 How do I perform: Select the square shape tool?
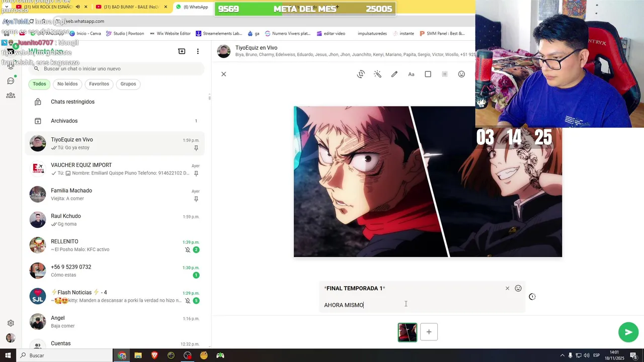click(428, 74)
